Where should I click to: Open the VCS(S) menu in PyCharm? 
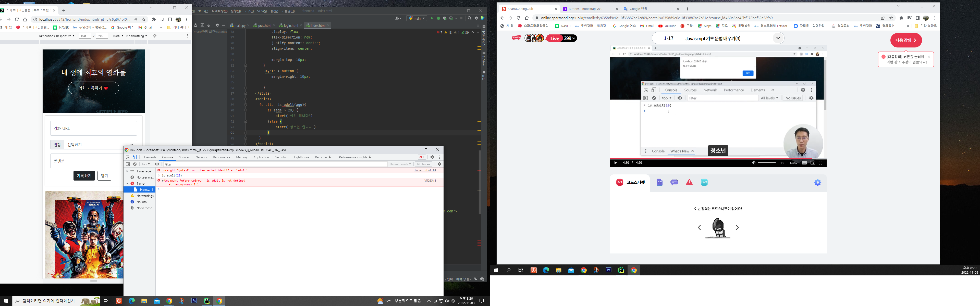tap(262, 11)
